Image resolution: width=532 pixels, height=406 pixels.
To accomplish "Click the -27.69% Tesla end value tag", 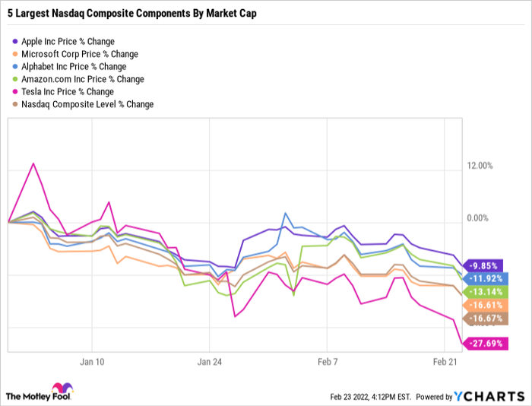I will coord(486,344).
